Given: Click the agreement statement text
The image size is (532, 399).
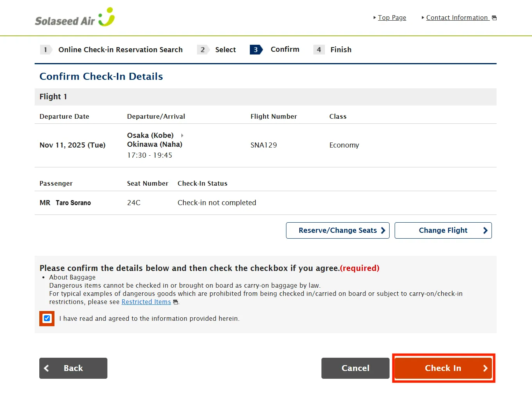Looking at the screenshot, I should click(149, 318).
